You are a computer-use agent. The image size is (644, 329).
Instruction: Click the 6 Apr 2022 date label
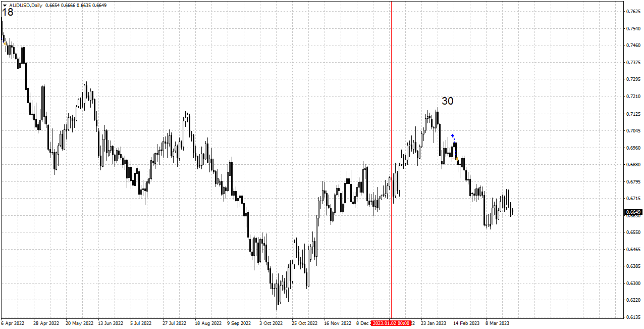(13, 323)
